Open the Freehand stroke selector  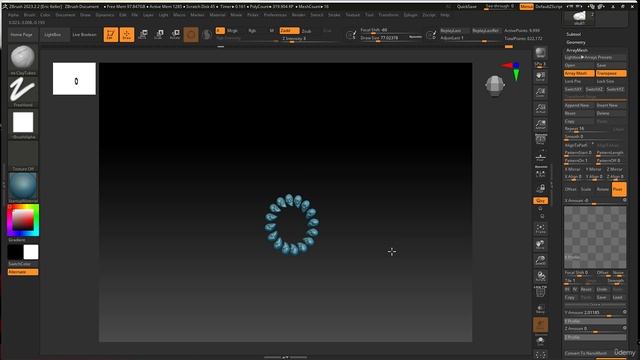click(23, 92)
